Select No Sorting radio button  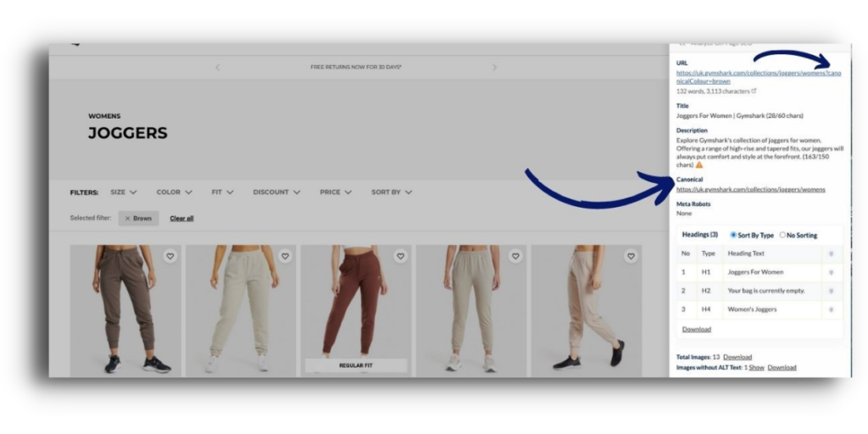782,236
